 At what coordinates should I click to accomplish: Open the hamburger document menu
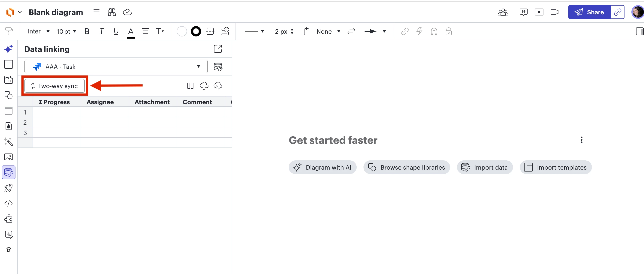point(96,12)
